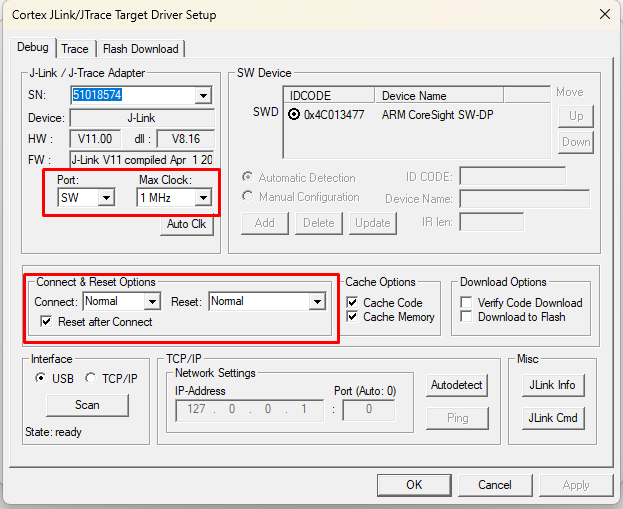The image size is (623, 509).
Task: Click the dll version V8.16 field
Action: (186, 139)
